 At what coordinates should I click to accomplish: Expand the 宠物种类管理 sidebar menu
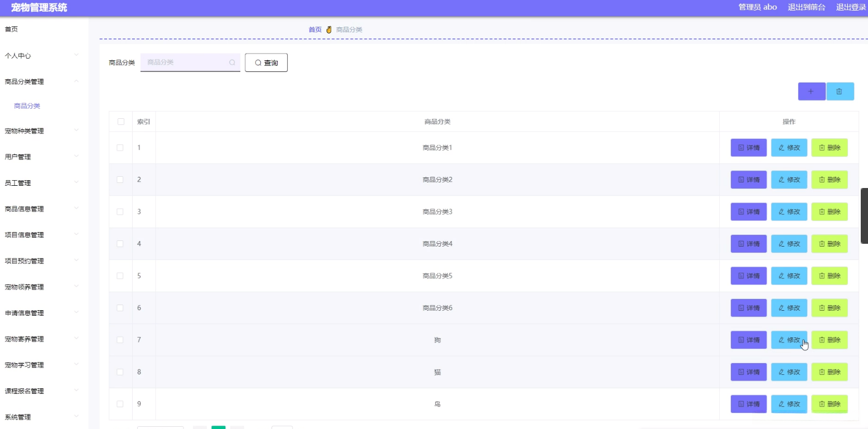(x=44, y=131)
